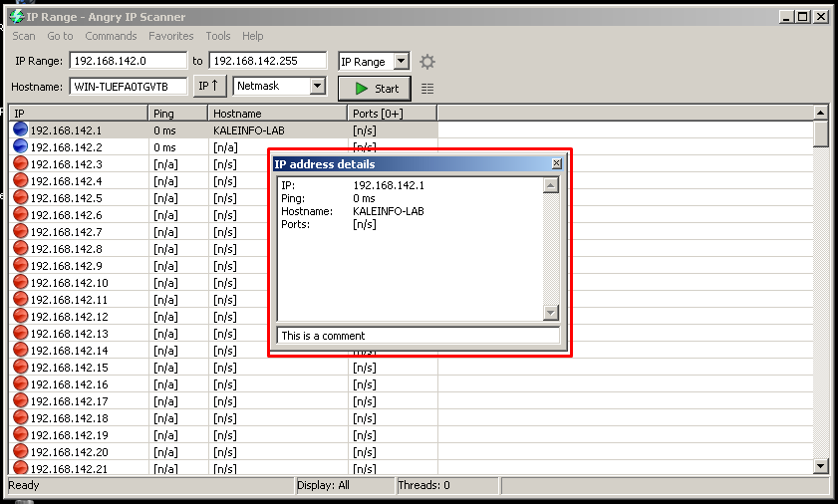Open the Favorites menu
838x504 pixels.
[x=171, y=36]
